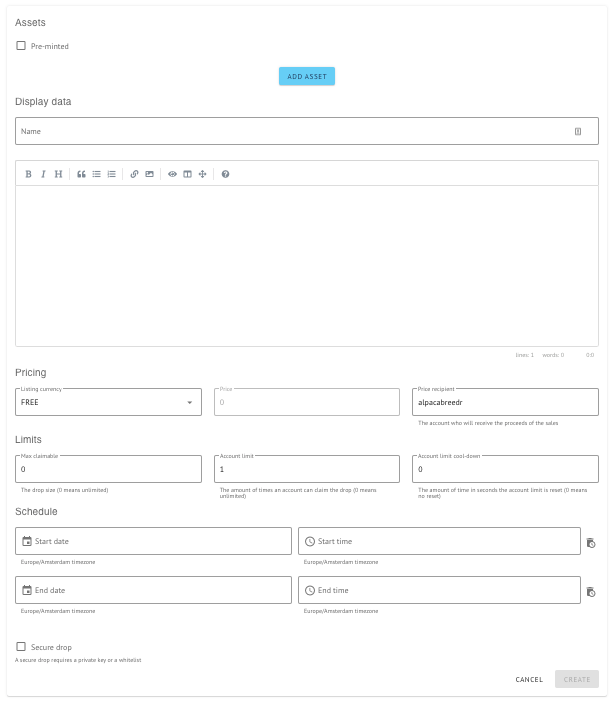The image size is (614, 705).
Task: Create a bulleted list in editor
Action: pyautogui.click(x=97, y=174)
